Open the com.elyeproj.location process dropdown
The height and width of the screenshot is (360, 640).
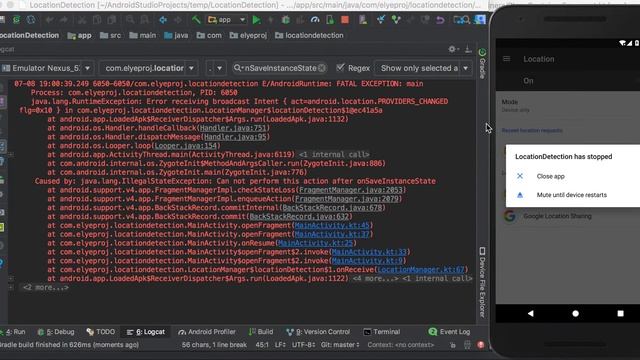(149, 68)
